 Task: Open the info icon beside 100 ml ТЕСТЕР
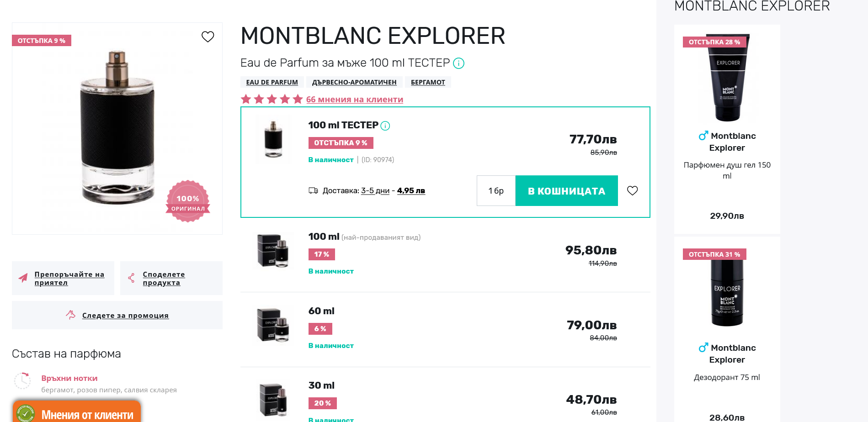coord(385,126)
